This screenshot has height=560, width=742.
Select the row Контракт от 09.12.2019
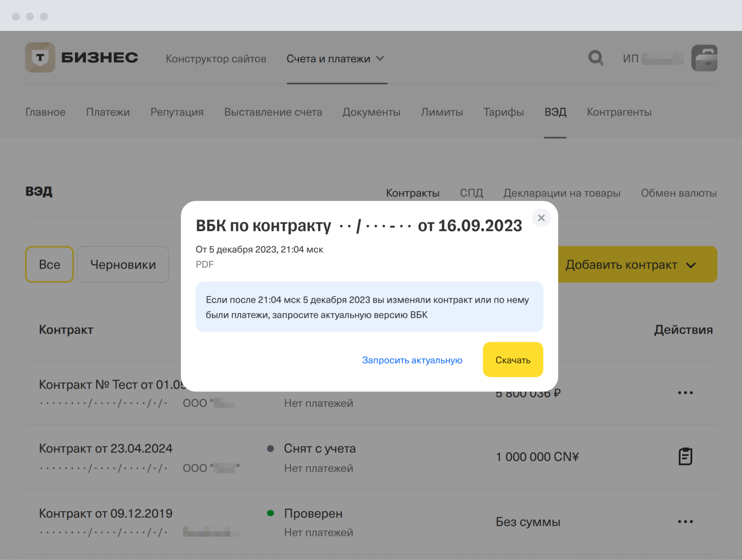(x=105, y=513)
